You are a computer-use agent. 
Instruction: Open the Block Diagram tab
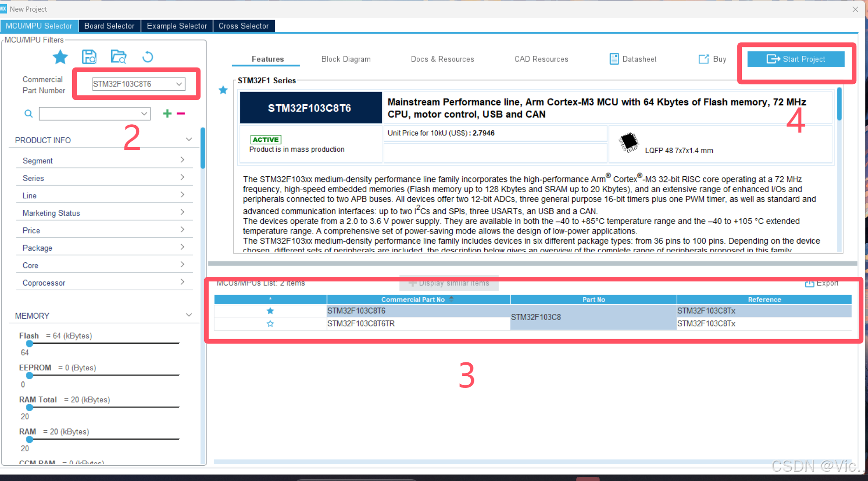click(346, 59)
